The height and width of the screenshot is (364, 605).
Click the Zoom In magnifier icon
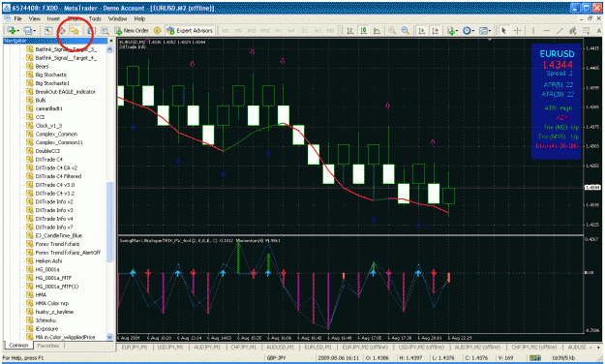coord(392,30)
